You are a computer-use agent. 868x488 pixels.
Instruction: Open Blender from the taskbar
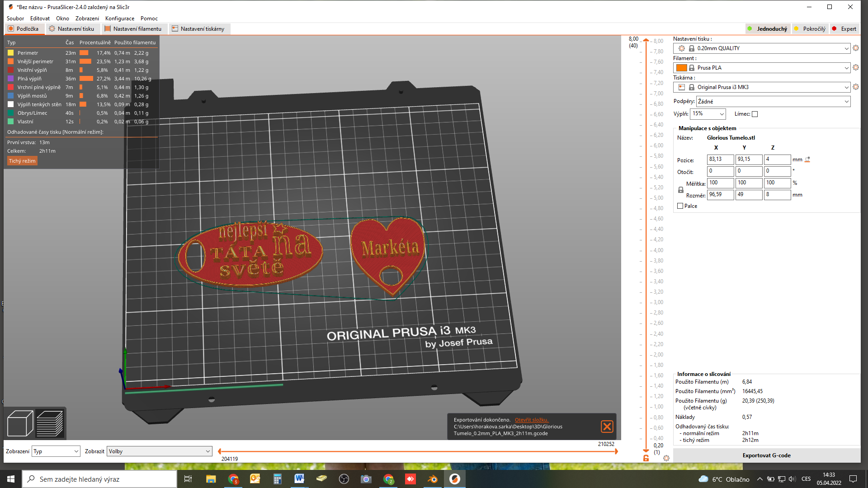point(433,479)
